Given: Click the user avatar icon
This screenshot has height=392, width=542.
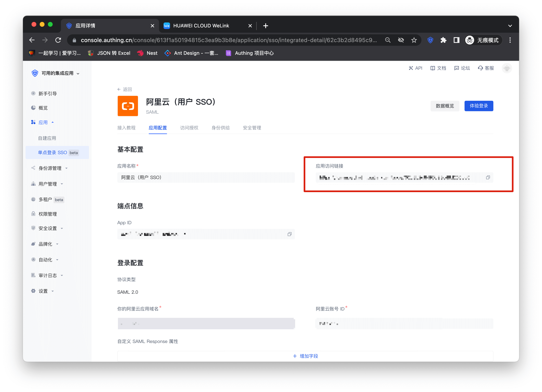Looking at the screenshot, I should pyautogui.click(x=507, y=68).
